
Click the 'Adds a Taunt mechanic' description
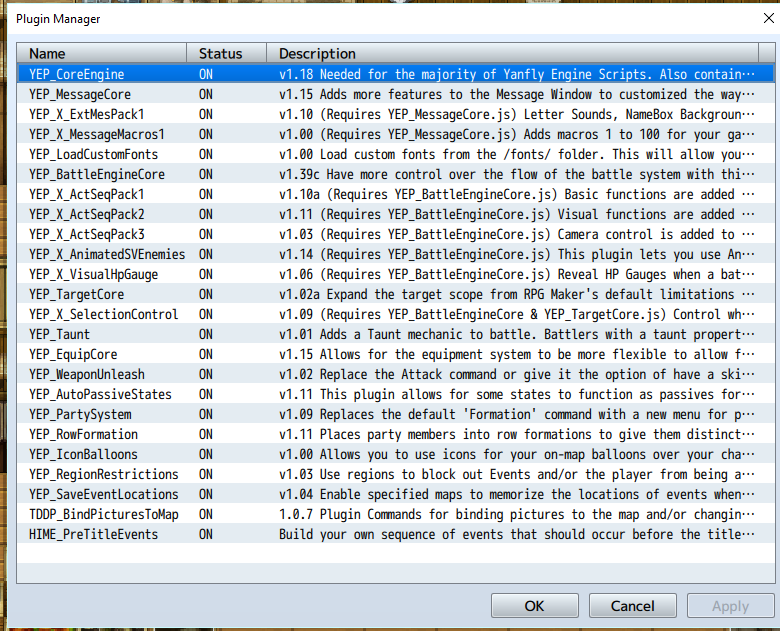tap(517, 334)
